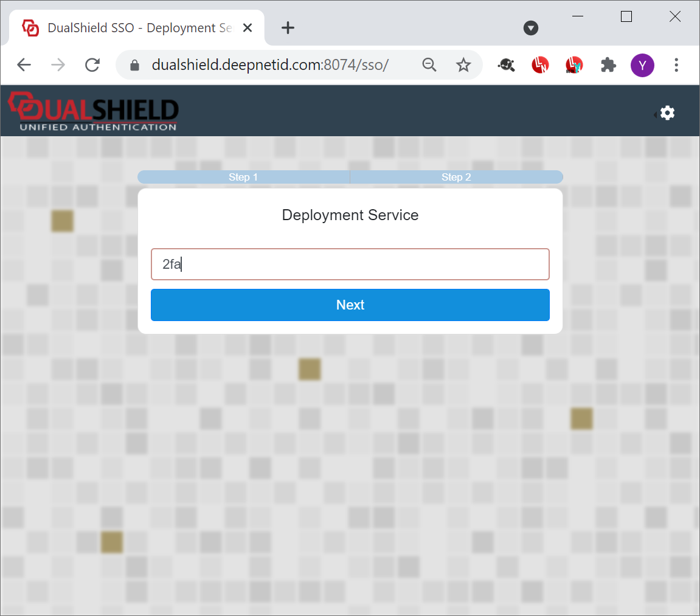Click the Step 2 progress segment
Viewport: 700px width, 616px height.
tap(456, 177)
